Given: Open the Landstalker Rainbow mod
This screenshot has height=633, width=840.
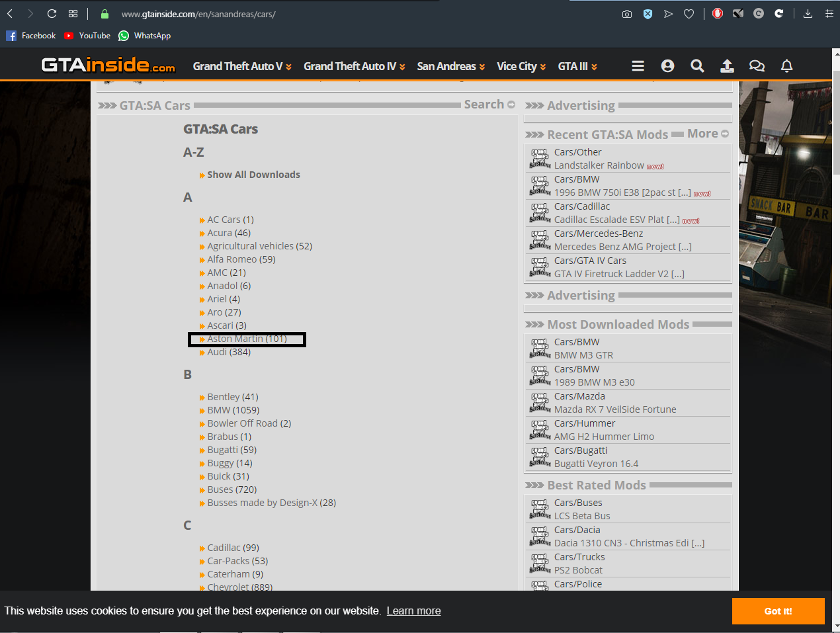Looking at the screenshot, I should 599,165.
